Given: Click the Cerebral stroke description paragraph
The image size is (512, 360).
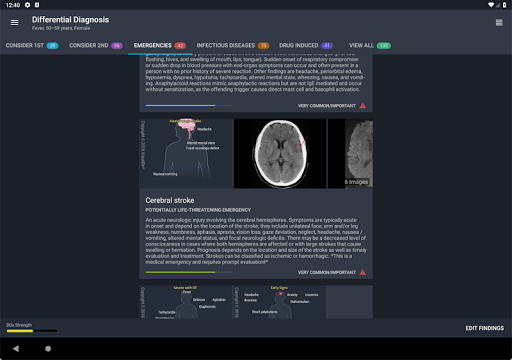Looking at the screenshot, I should (x=256, y=241).
